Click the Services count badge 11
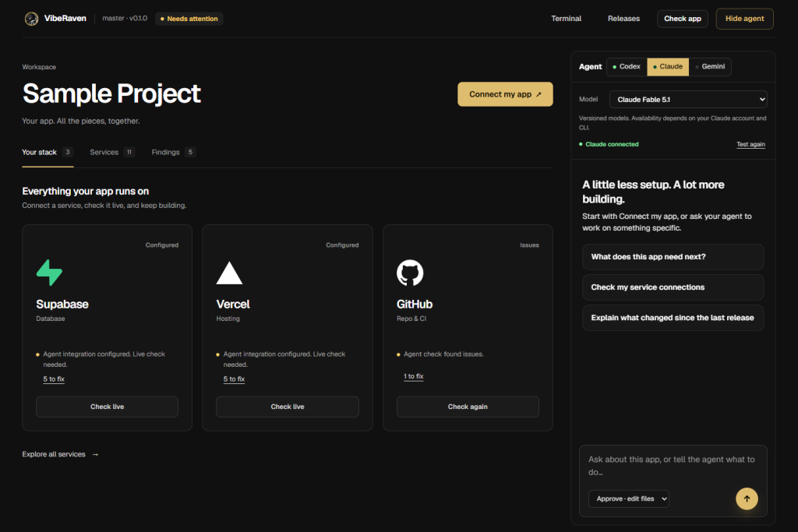The height and width of the screenshot is (532, 798). click(129, 152)
